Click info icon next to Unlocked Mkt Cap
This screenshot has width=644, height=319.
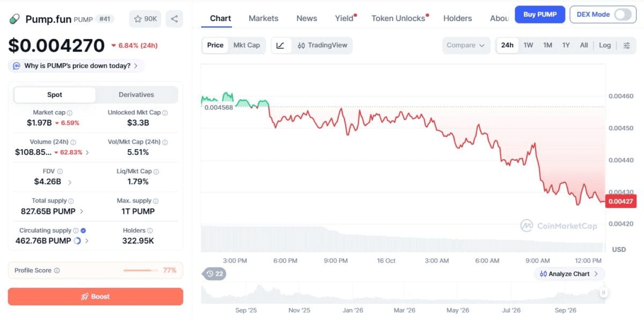[x=165, y=113]
